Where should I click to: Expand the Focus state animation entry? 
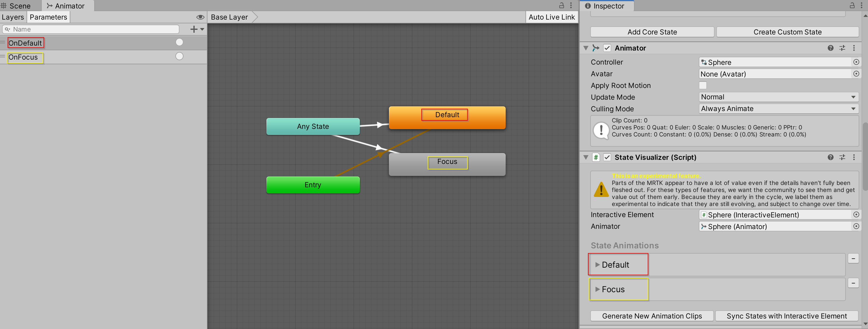click(597, 289)
